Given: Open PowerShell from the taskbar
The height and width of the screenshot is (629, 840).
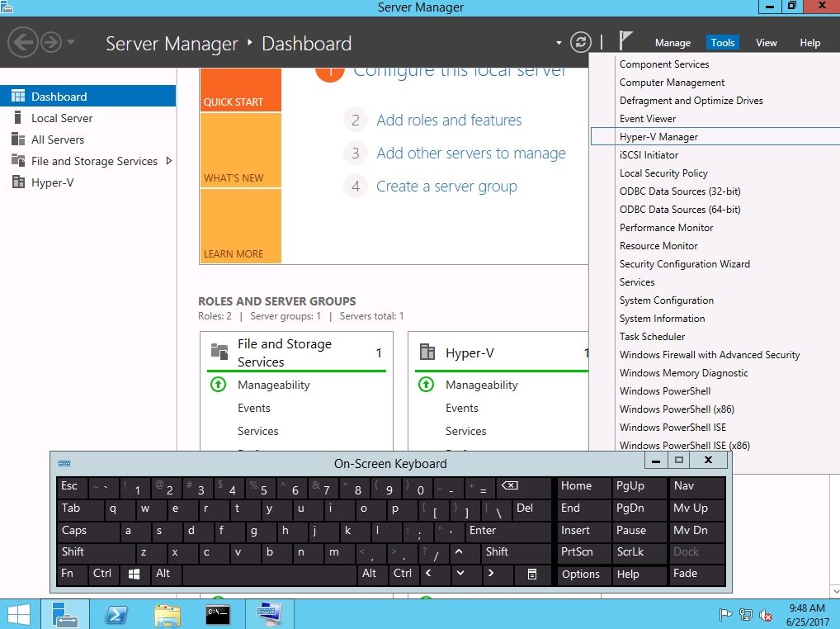Looking at the screenshot, I should (116, 614).
